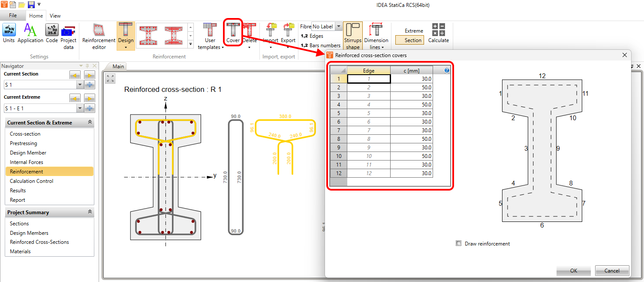The height and width of the screenshot is (282, 644).
Task: Pin the Navigator panel
Action: point(87,66)
